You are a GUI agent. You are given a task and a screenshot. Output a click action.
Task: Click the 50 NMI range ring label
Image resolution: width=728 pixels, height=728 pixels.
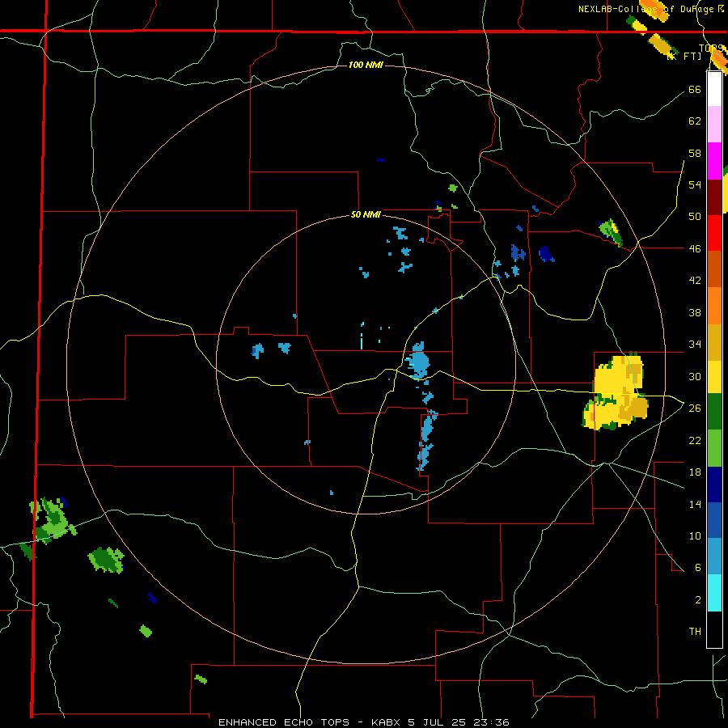pos(366,214)
